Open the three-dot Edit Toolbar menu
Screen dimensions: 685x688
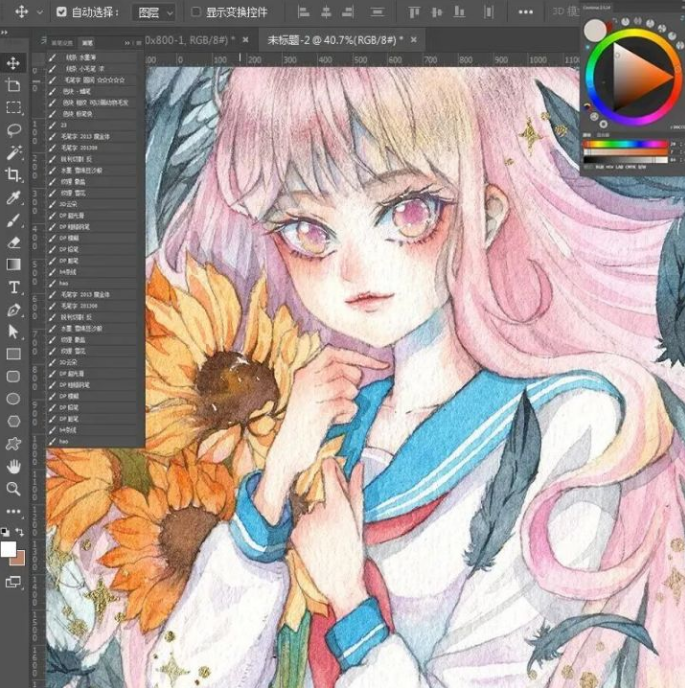pos(13,511)
